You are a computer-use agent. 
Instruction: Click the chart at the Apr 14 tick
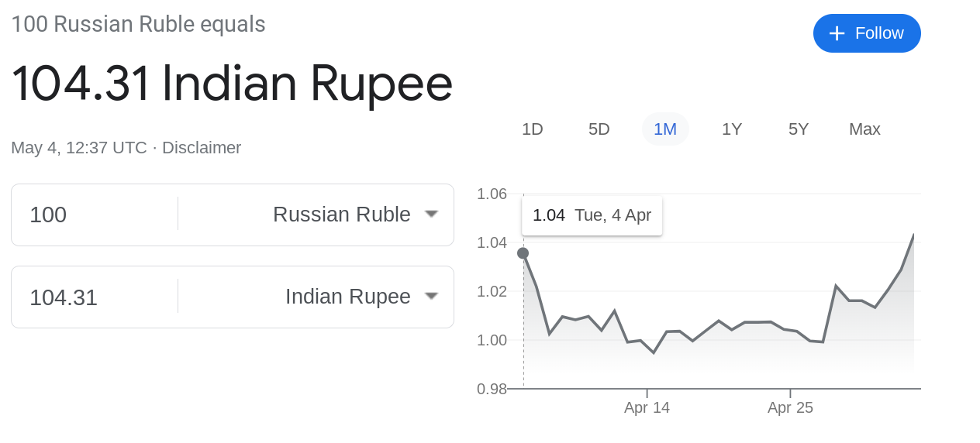click(x=647, y=393)
